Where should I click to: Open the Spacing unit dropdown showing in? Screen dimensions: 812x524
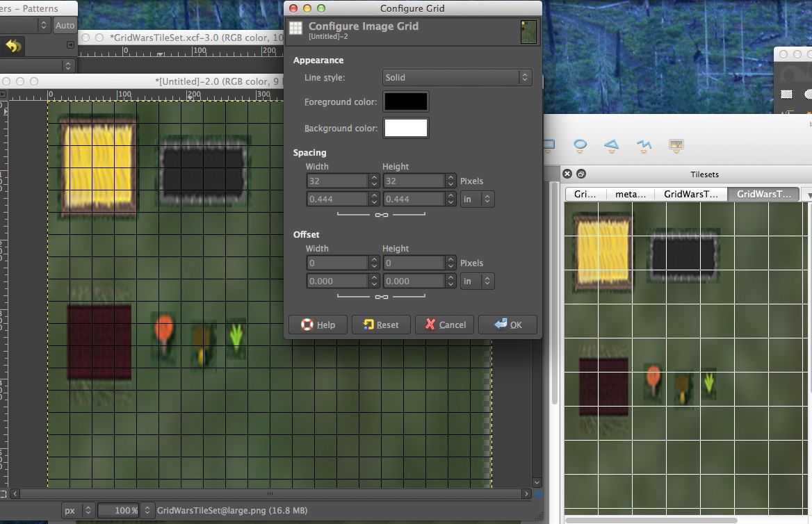(477, 199)
